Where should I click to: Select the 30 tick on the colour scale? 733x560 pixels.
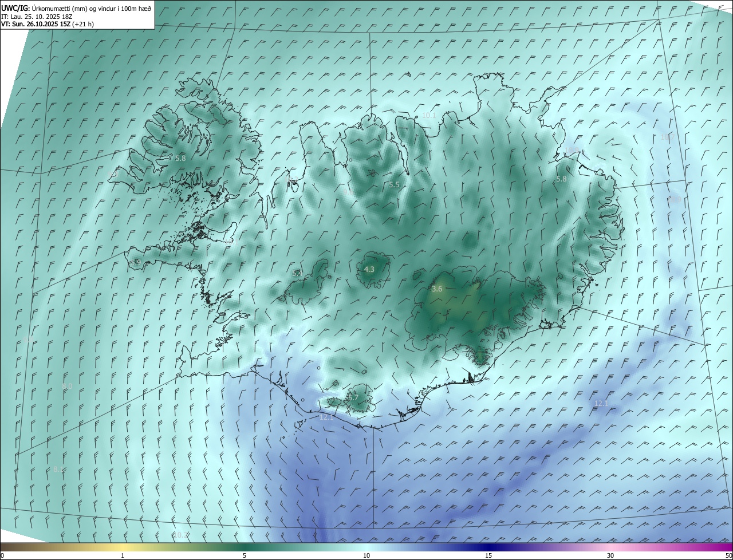610,555
